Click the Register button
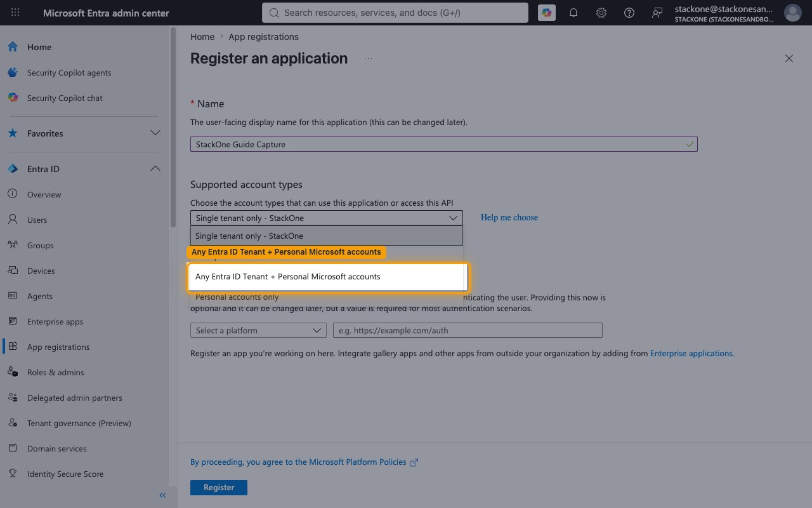 (219, 488)
